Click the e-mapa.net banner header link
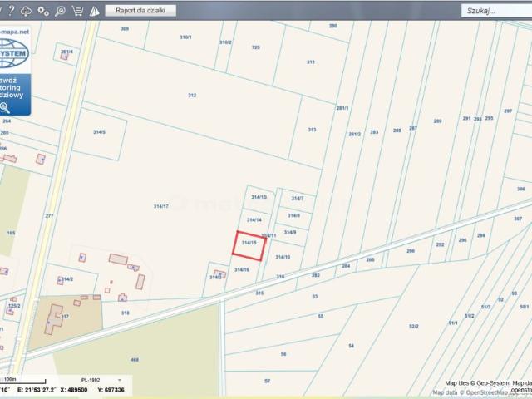 (x=15, y=32)
